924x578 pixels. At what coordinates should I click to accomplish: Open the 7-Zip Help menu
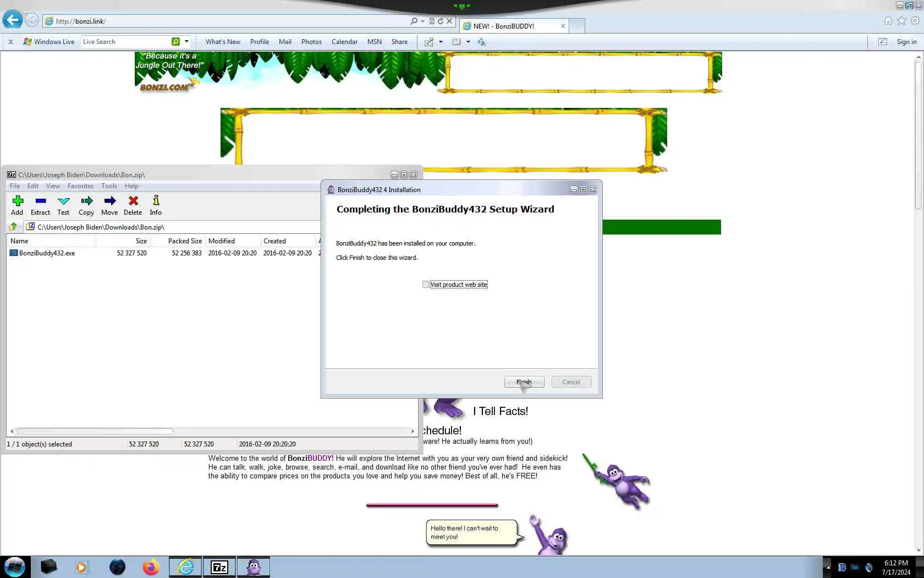(x=131, y=186)
